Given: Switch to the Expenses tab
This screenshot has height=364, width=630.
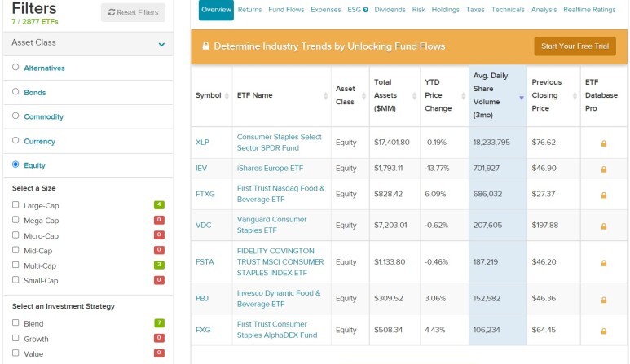Looking at the screenshot, I should point(325,10).
